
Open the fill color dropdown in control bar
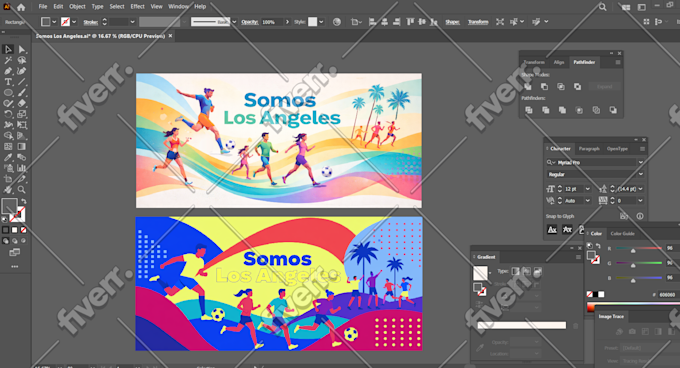click(x=54, y=22)
